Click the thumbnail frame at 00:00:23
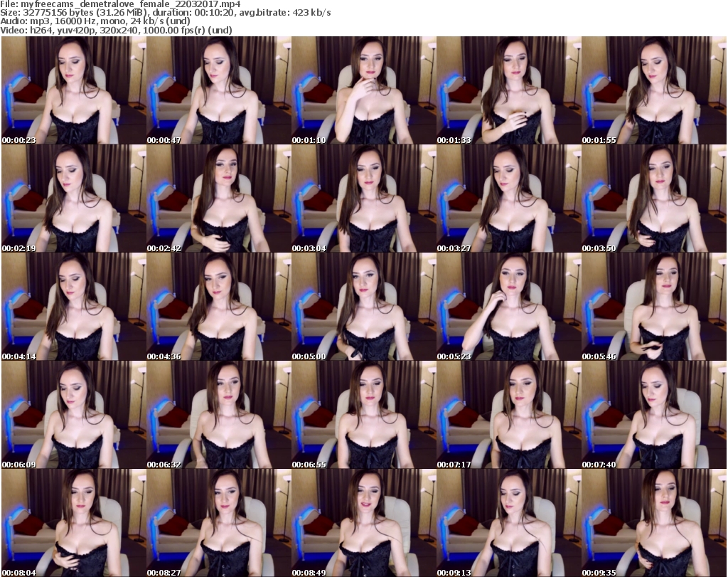Screen dimensions: 728x577 point(74,90)
